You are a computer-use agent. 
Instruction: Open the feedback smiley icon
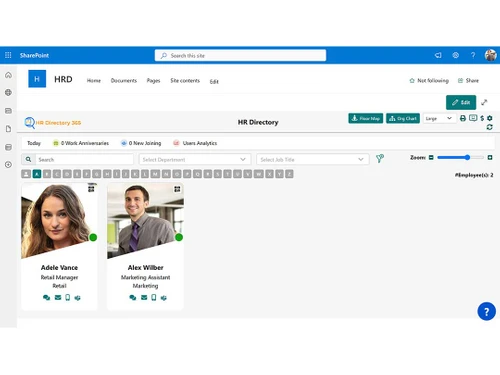(473, 118)
